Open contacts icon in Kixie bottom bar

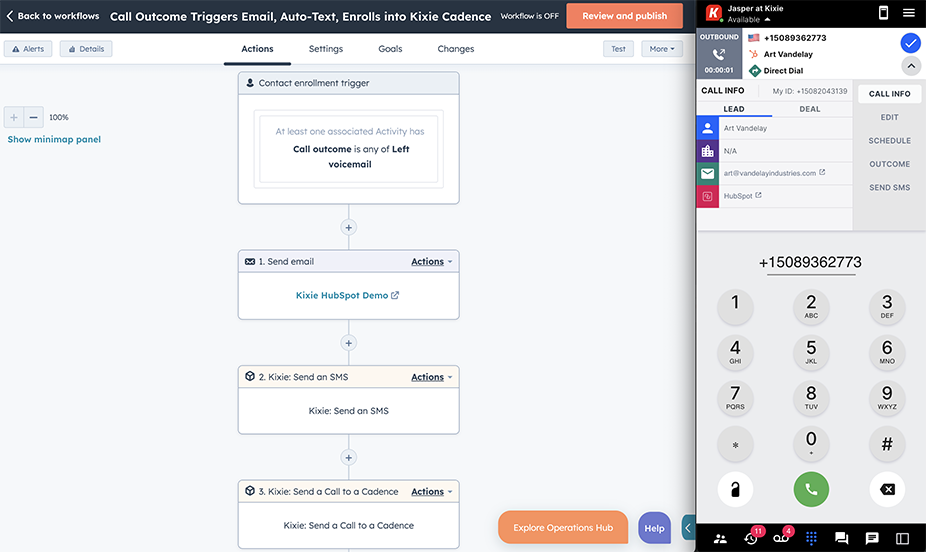tap(720, 538)
